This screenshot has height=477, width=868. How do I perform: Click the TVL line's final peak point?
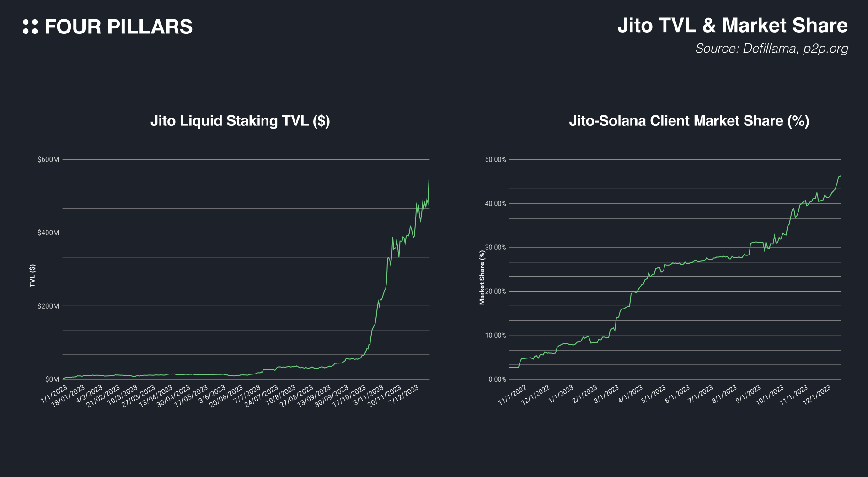[x=429, y=180]
